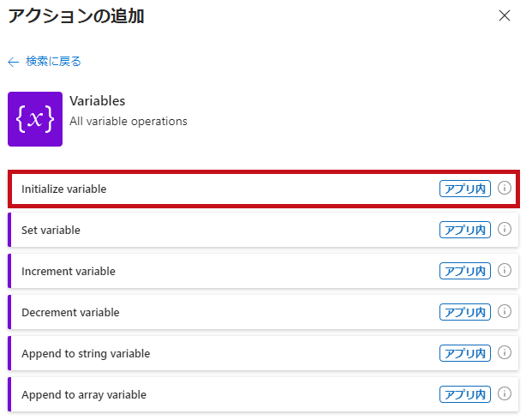Show info icon for Decrement variable
This screenshot has width=526, height=420.
[505, 311]
